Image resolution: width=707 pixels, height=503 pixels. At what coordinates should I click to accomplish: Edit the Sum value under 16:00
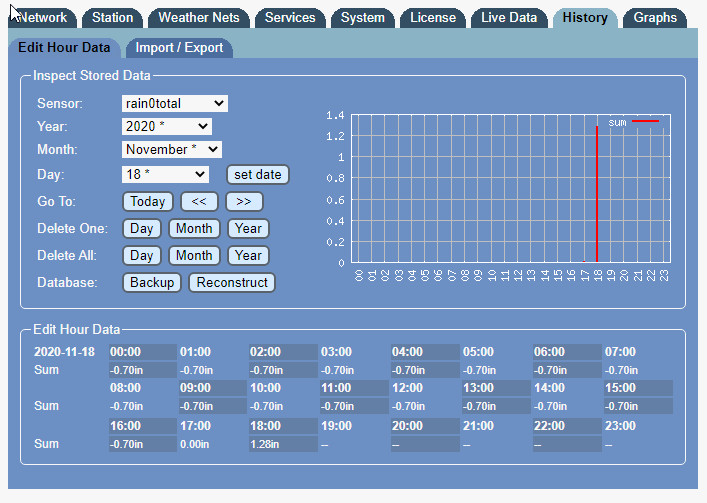click(143, 444)
